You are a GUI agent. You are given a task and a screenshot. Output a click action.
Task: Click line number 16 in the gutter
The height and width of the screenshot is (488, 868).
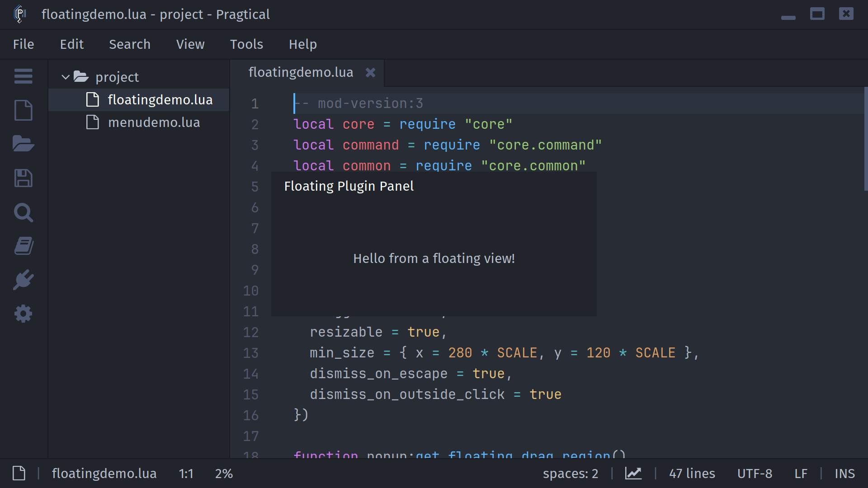tap(251, 415)
